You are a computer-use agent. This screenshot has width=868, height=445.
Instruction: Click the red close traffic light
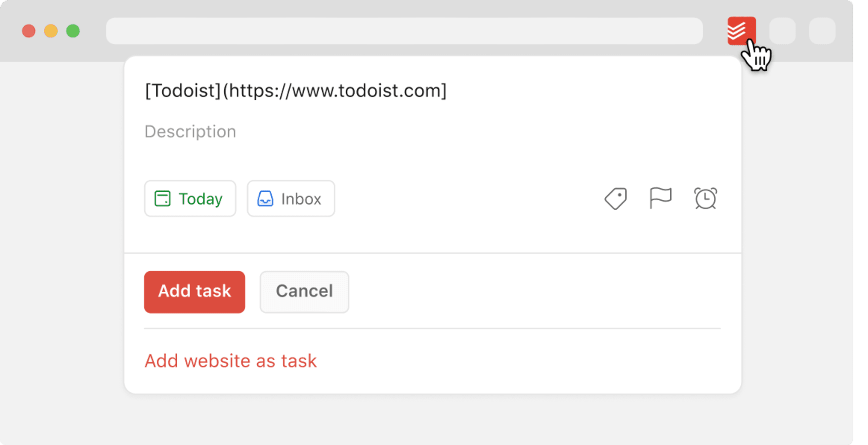[x=28, y=31]
